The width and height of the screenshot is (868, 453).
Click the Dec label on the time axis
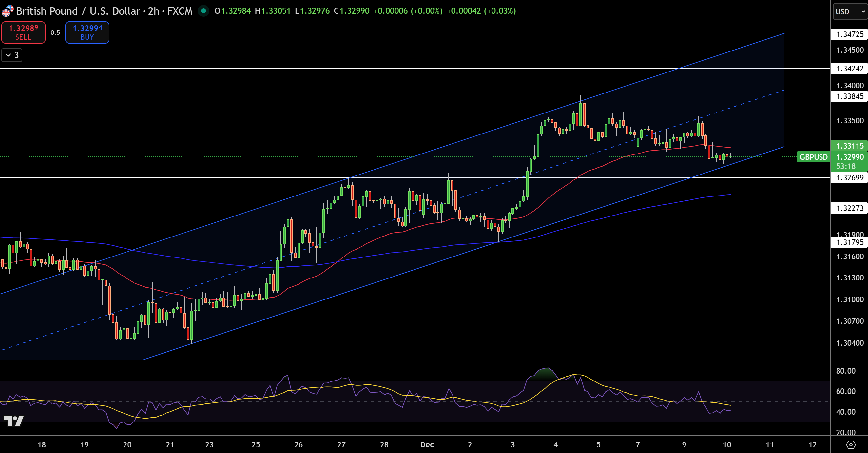[x=427, y=444]
